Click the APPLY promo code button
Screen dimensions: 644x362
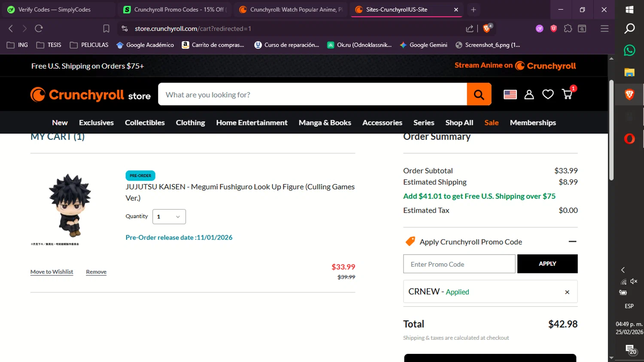click(547, 264)
